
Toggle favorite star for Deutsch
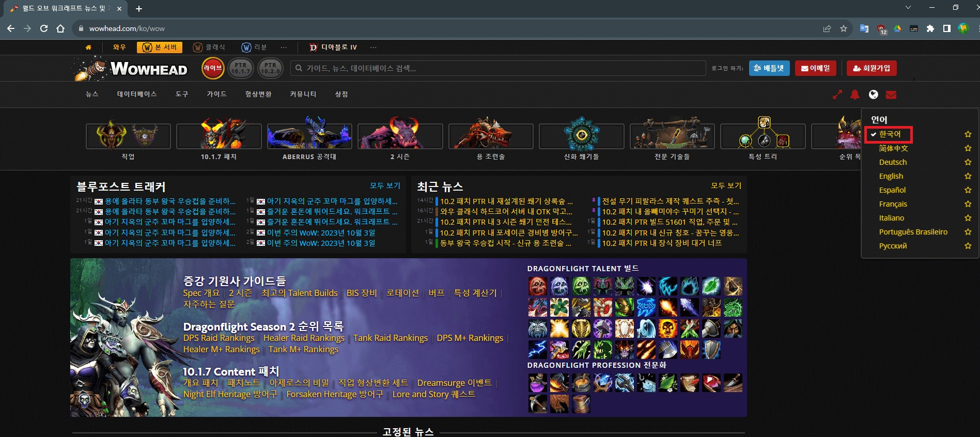click(968, 162)
